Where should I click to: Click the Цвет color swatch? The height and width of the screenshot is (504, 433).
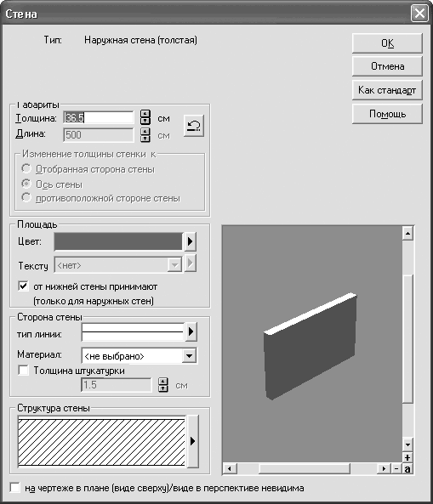[118, 241]
